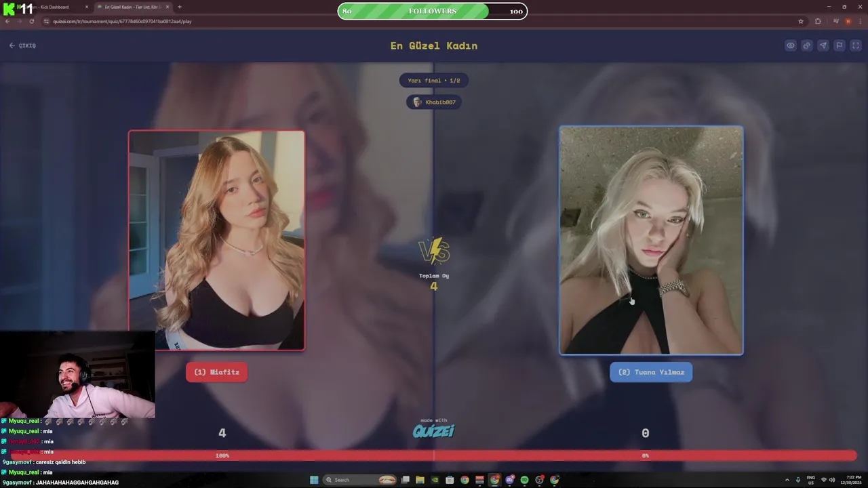Image resolution: width=868 pixels, height=488 pixels.
Task: Click the ENG US language indicator
Action: pos(811,480)
